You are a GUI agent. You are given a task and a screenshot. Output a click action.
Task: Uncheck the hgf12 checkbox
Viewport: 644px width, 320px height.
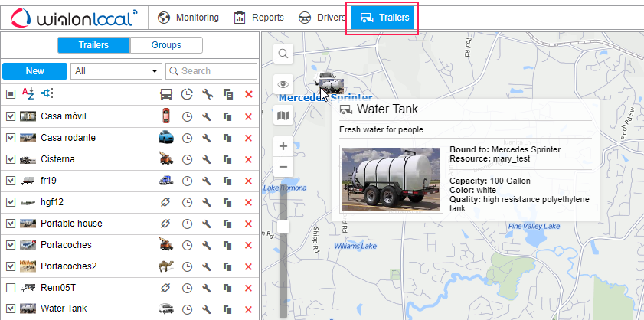tap(11, 202)
